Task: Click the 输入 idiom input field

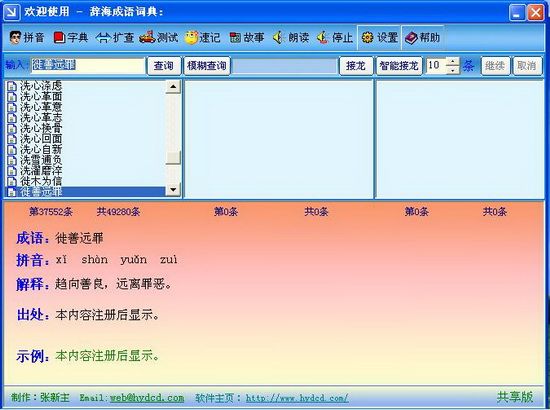Action: (x=88, y=66)
